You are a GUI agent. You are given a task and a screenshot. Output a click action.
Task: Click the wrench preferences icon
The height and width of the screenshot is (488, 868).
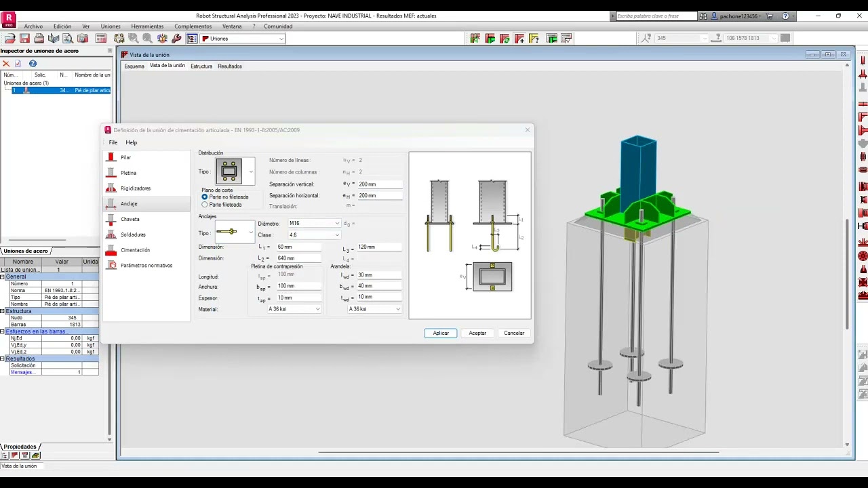pos(177,39)
